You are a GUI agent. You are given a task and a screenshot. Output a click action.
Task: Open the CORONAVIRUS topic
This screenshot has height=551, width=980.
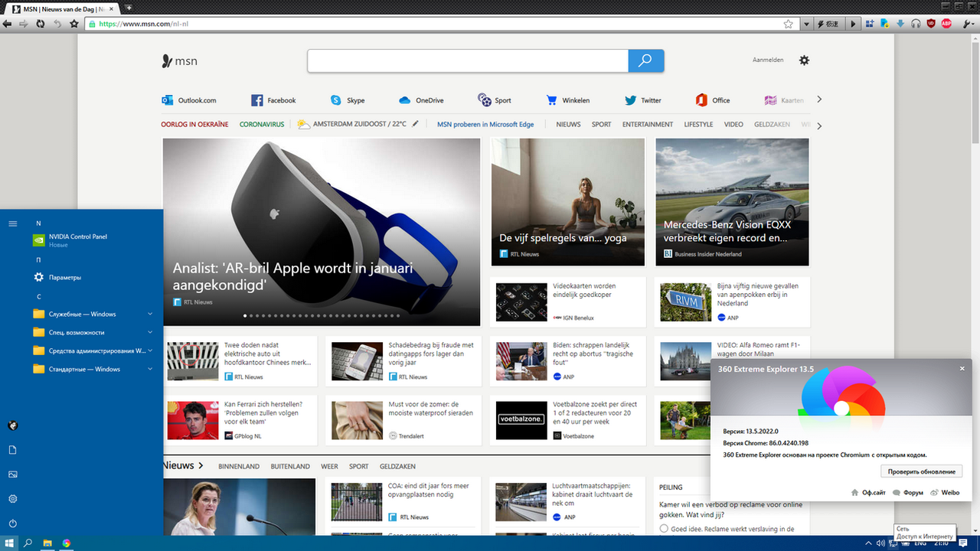click(x=262, y=124)
